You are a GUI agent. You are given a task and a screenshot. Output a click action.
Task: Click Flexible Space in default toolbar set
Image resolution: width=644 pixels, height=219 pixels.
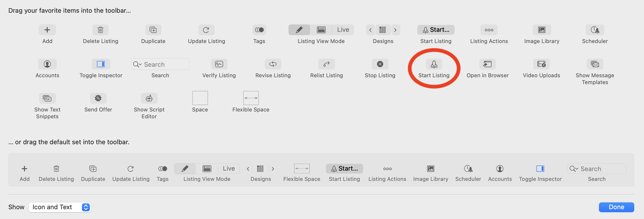(302, 169)
